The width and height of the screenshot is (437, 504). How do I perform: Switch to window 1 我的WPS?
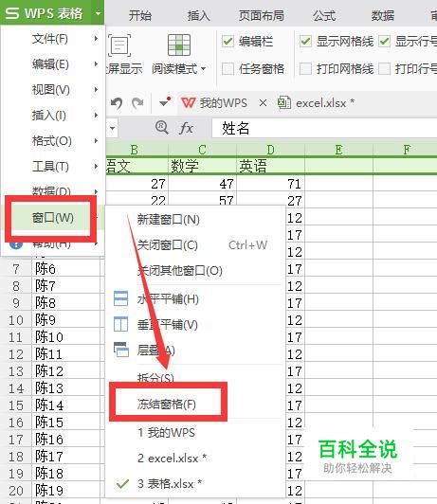pos(195,433)
